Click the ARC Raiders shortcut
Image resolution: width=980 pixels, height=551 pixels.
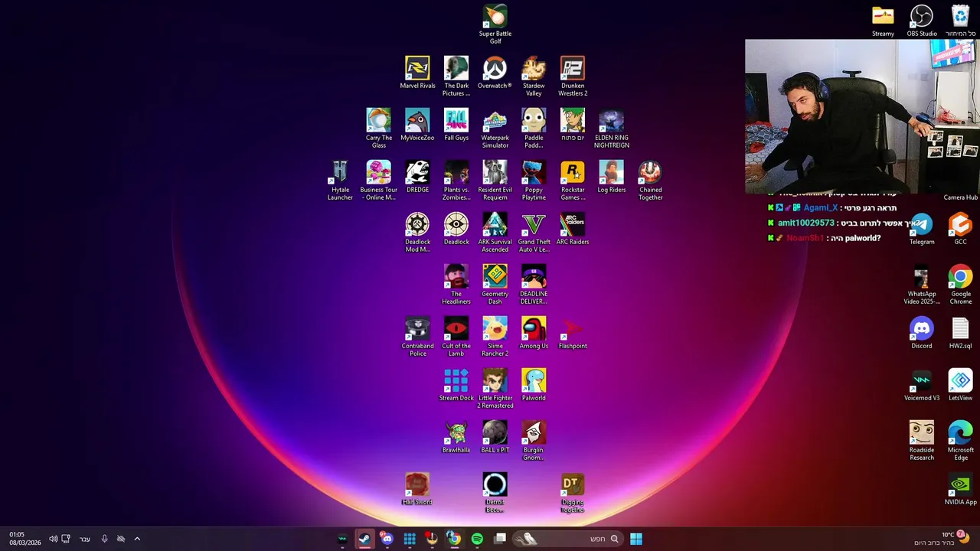point(573,228)
